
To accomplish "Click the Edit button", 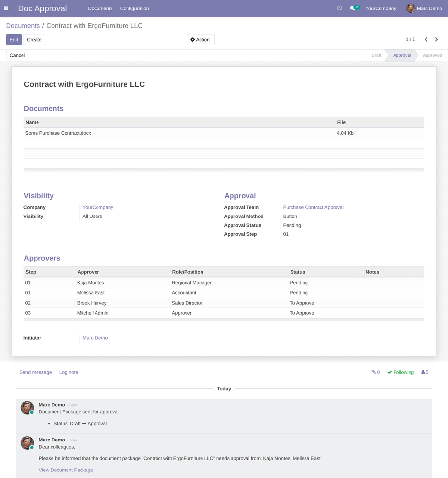I will [13, 39].
